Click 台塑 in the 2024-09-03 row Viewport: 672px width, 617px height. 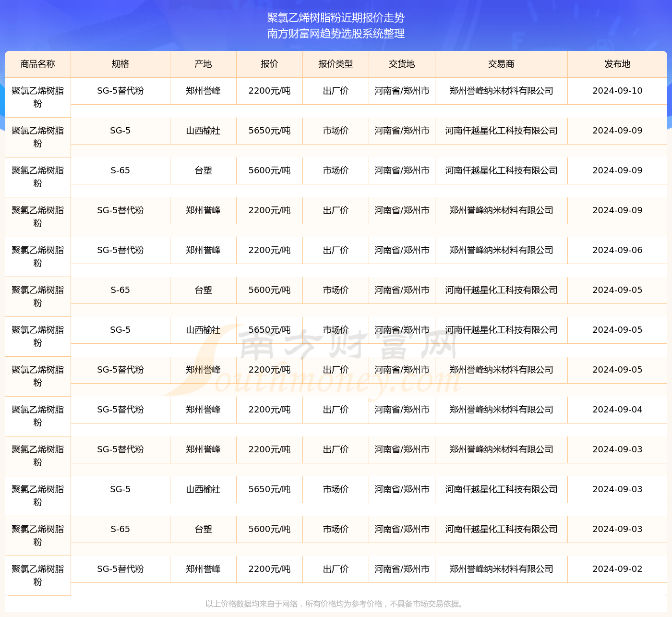coord(203,529)
